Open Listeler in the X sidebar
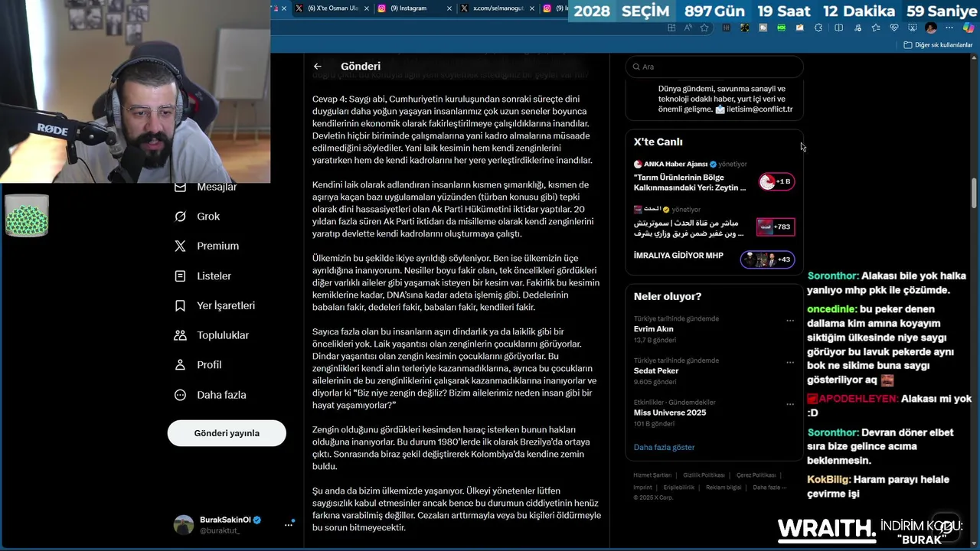The image size is (980, 551). (203, 276)
